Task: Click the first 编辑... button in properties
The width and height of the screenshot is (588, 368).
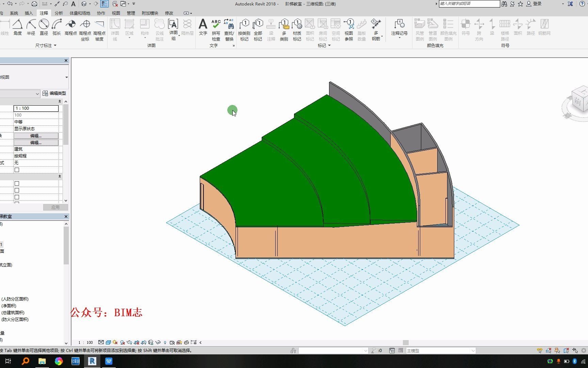Action: point(36,136)
